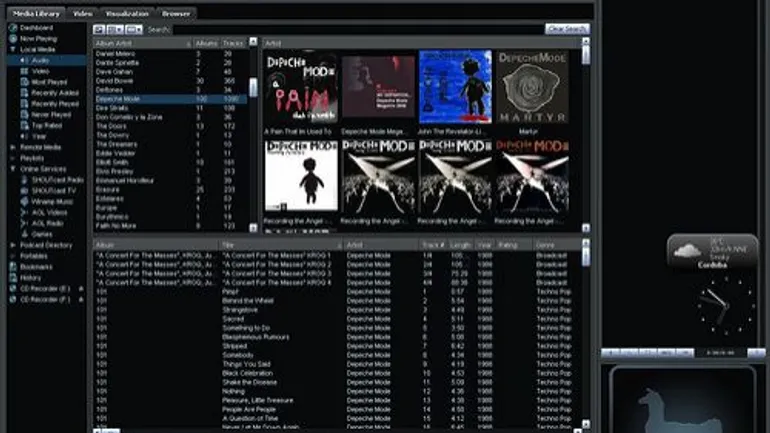This screenshot has width=770, height=433.
Task: Switch to the Video tab
Action: (83, 13)
